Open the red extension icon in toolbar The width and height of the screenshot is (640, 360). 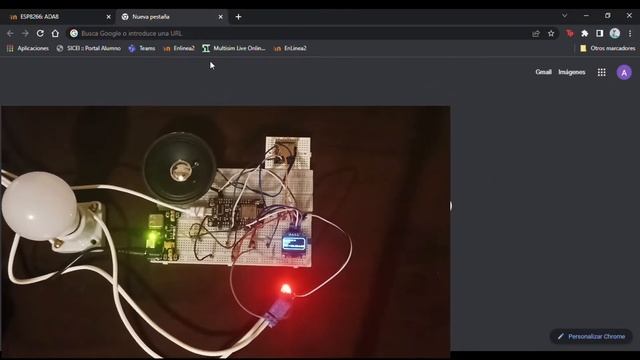[570, 33]
